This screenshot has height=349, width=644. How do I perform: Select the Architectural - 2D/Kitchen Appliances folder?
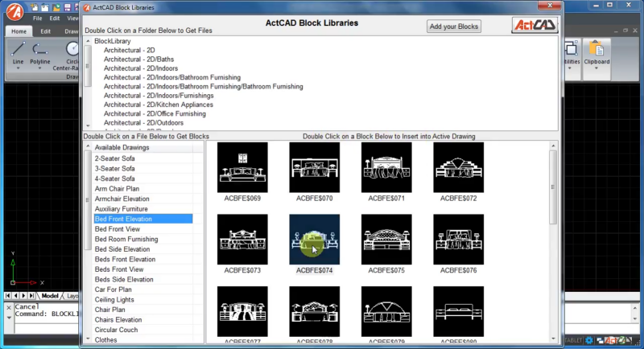(158, 105)
